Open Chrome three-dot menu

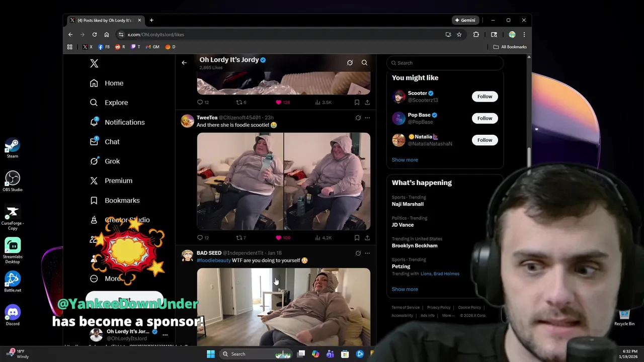click(524, 35)
